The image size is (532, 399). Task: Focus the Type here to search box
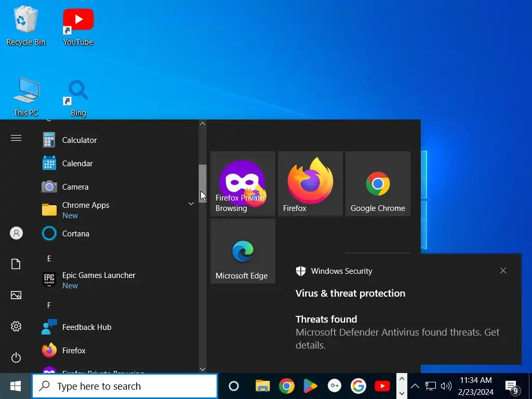pyautogui.click(x=125, y=386)
